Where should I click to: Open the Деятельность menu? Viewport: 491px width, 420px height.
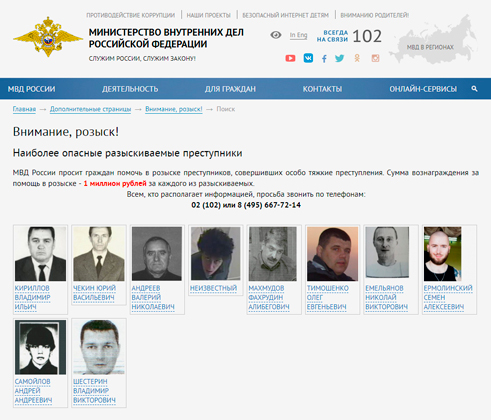[130, 89]
